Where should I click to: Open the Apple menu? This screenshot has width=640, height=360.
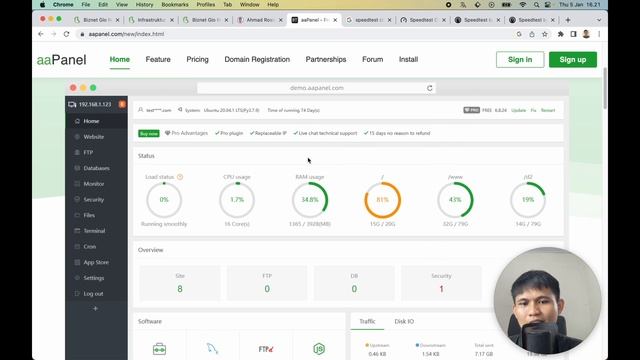[42, 4]
